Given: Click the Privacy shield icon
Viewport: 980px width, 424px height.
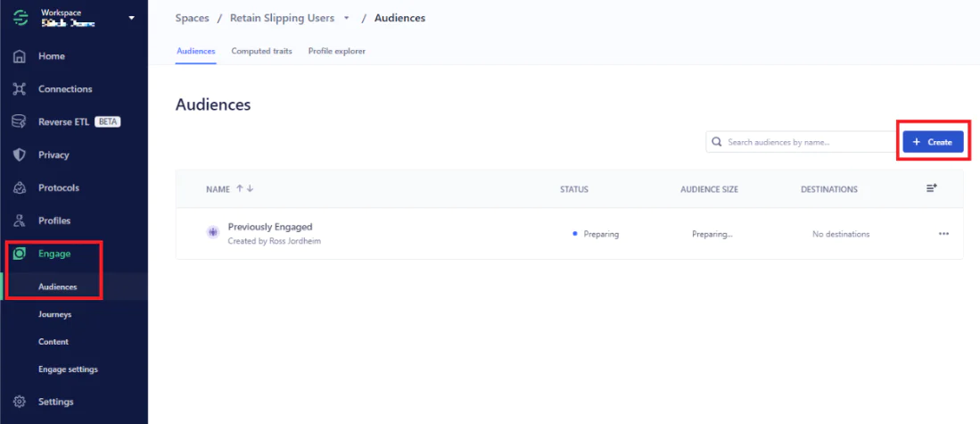Looking at the screenshot, I should 19,154.
